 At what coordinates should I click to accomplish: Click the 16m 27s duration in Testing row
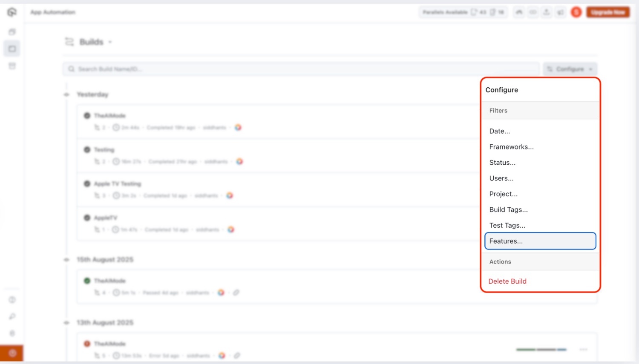pos(131,162)
